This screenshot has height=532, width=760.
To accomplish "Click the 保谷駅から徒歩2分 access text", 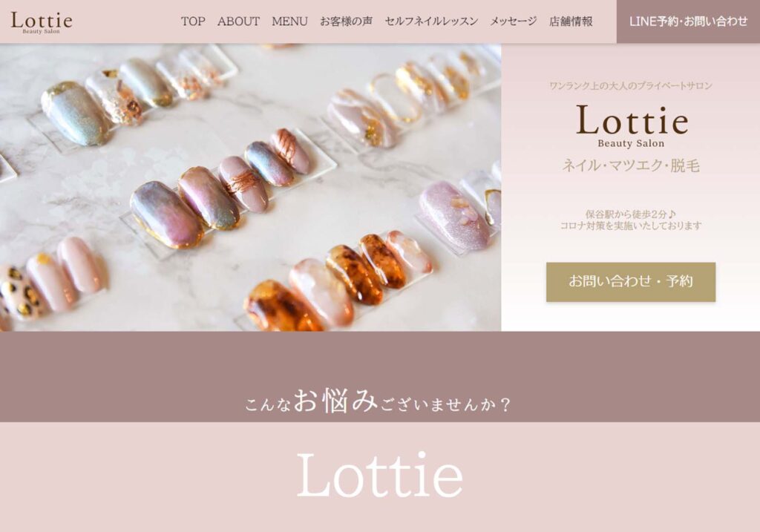I will 631,214.
